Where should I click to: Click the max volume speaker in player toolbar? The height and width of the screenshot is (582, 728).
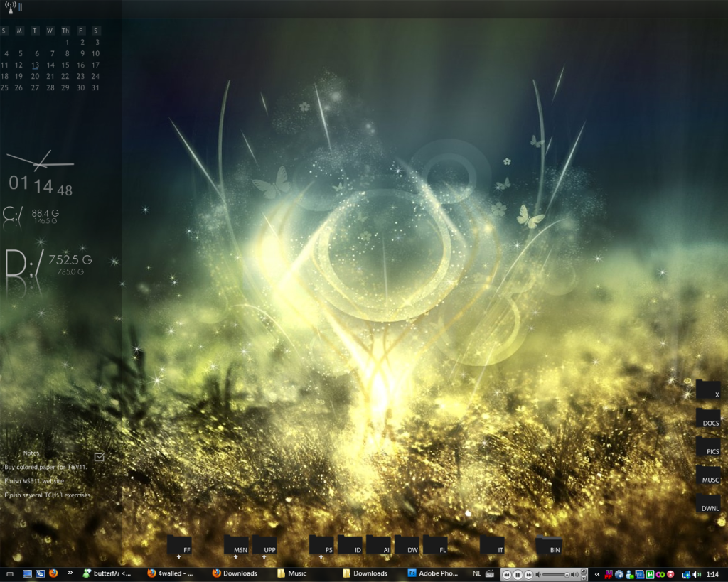coord(574,575)
